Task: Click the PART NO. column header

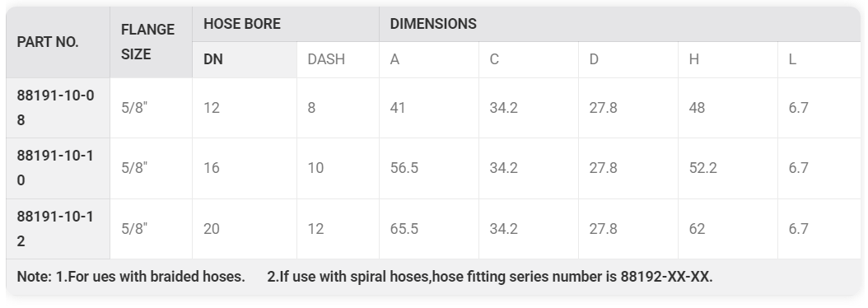Action: [x=48, y=42]
